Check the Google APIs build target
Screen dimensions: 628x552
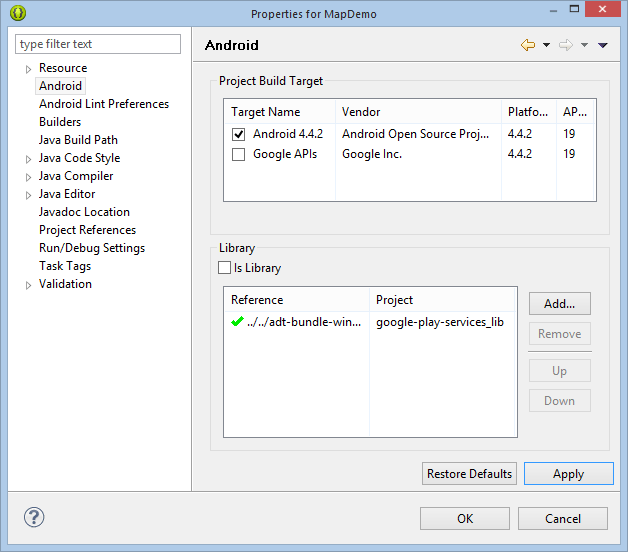238,154
